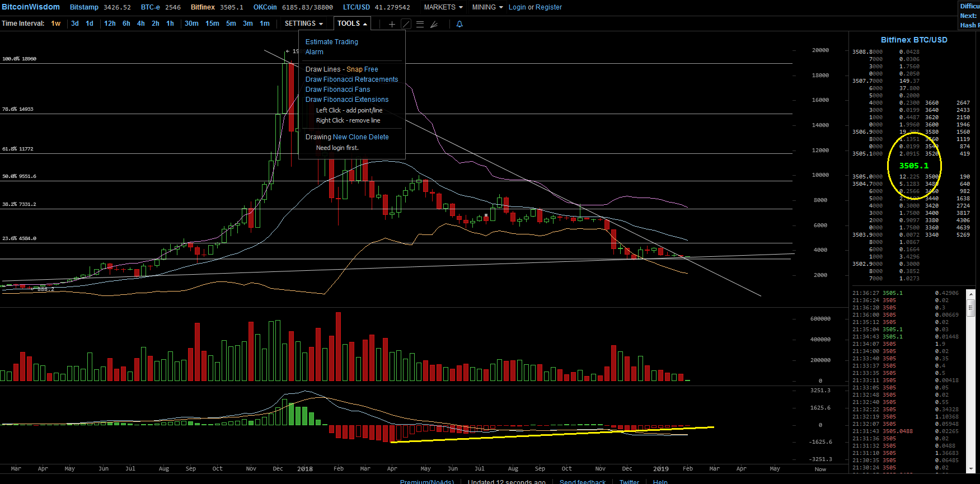Open the MINING dropdown
This screenshot has width=980, height=484.
click(487, 7)
